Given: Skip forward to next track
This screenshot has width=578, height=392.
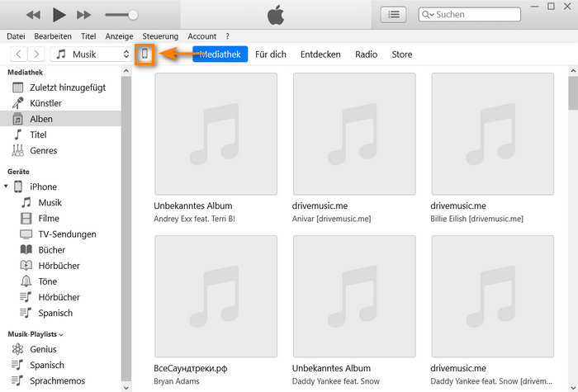Looking at the screenshot, I should (83, 15).
